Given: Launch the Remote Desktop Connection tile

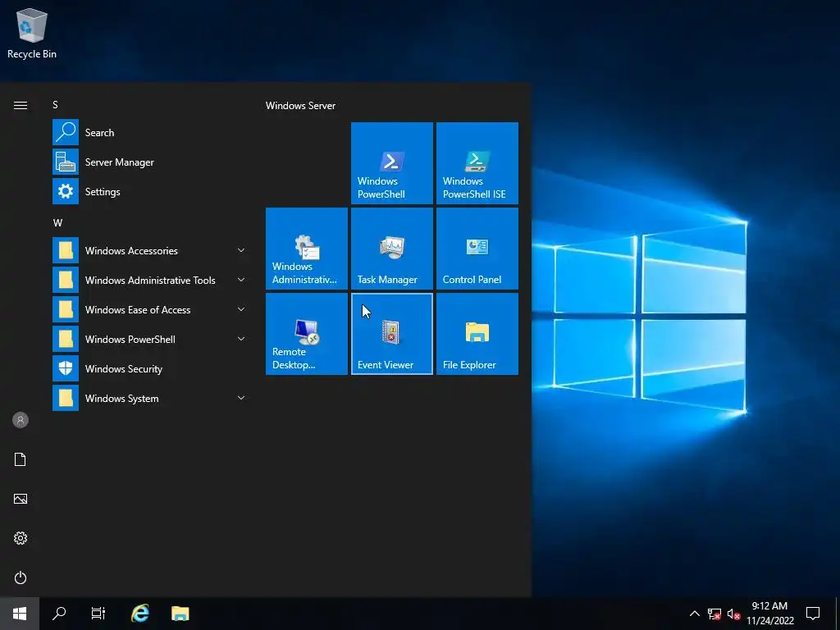Looking at the screenshot, I should 307,334.
